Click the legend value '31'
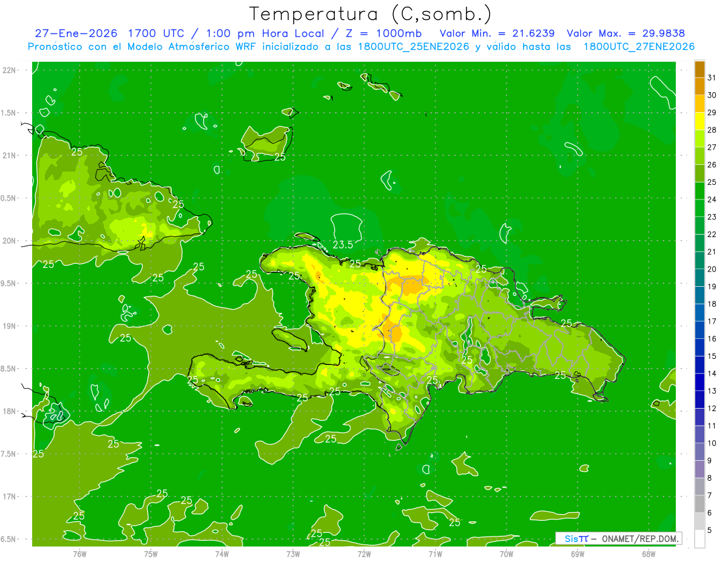The image size is (728, 562). point(712,78)
